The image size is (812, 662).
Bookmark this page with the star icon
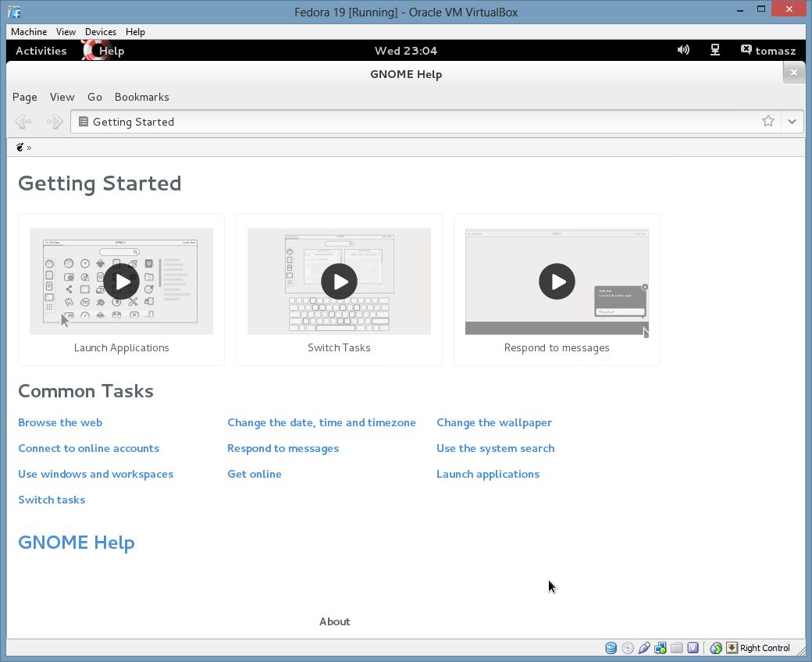(x=768, y=121)
